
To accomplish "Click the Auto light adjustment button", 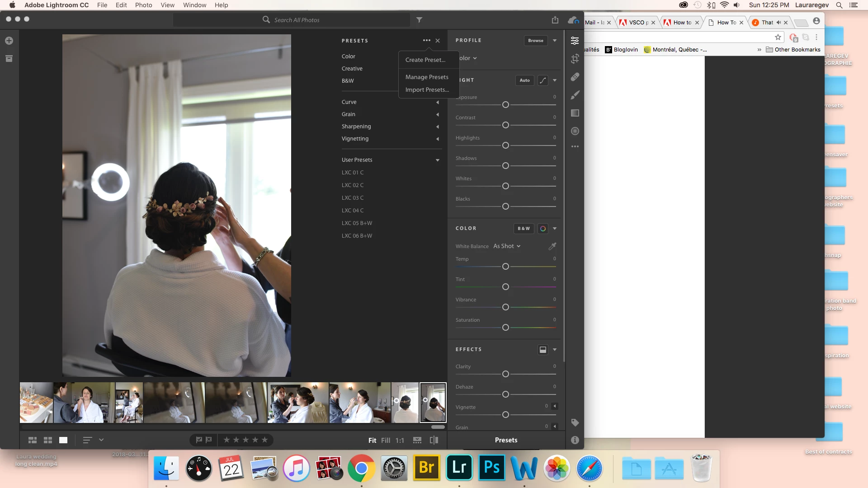I will point(524,80).
